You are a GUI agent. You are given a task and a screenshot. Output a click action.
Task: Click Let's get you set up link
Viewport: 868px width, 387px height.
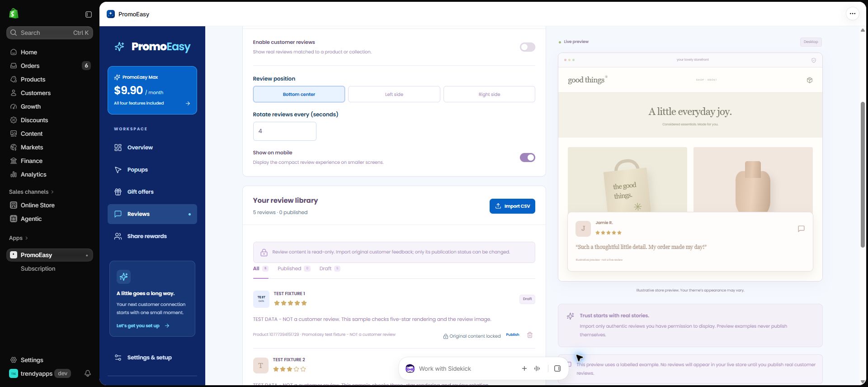coord(143,326)
